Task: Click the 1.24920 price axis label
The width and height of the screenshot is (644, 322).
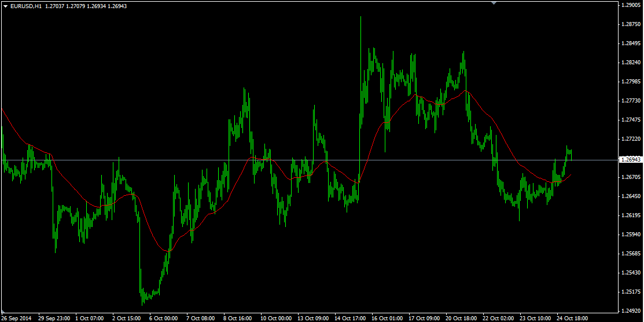Action: (x=630, y=311)
